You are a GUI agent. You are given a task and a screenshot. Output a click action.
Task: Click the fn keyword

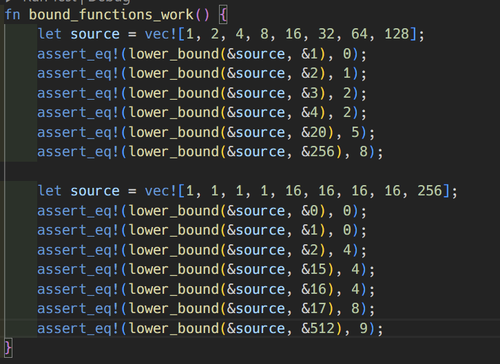coord(13,15)
